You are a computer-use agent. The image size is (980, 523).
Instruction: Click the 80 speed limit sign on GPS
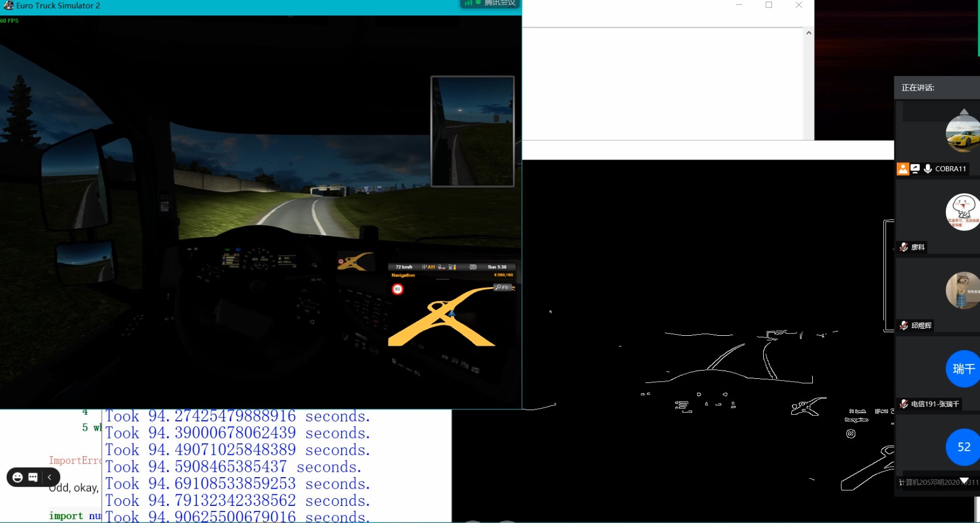coord(397,289)
